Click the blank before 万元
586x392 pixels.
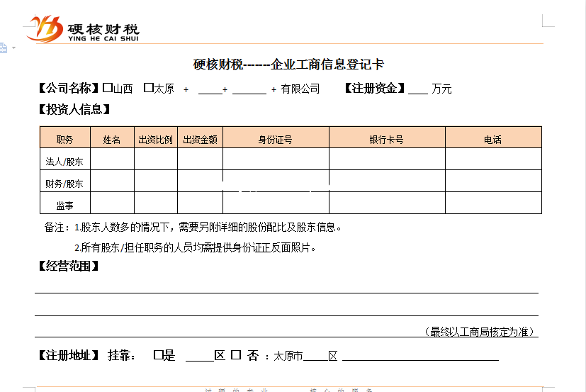click(418, 90)
